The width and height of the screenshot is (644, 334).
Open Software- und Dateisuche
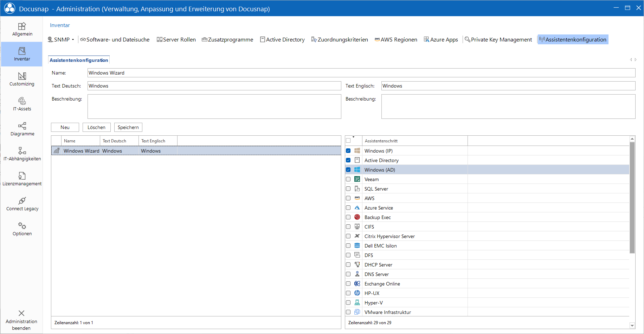click(x=115, y=40)
